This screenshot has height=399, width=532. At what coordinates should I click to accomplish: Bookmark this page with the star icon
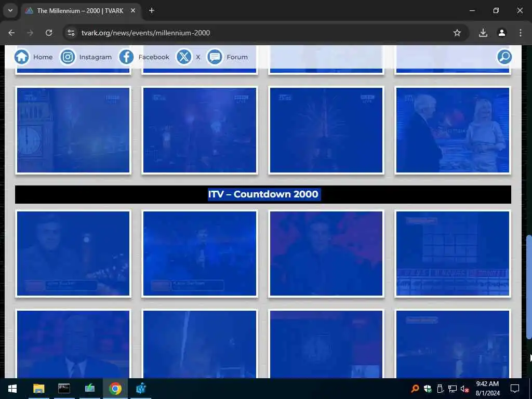click(x=457, y=33)
